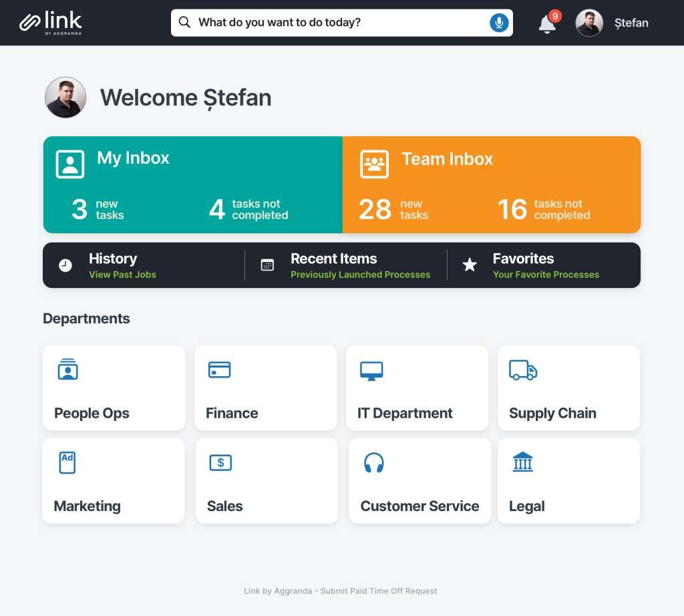This screenshot has height=616, width=684.
Task: Select the Favorites star icon
Action: click(470, 265)
